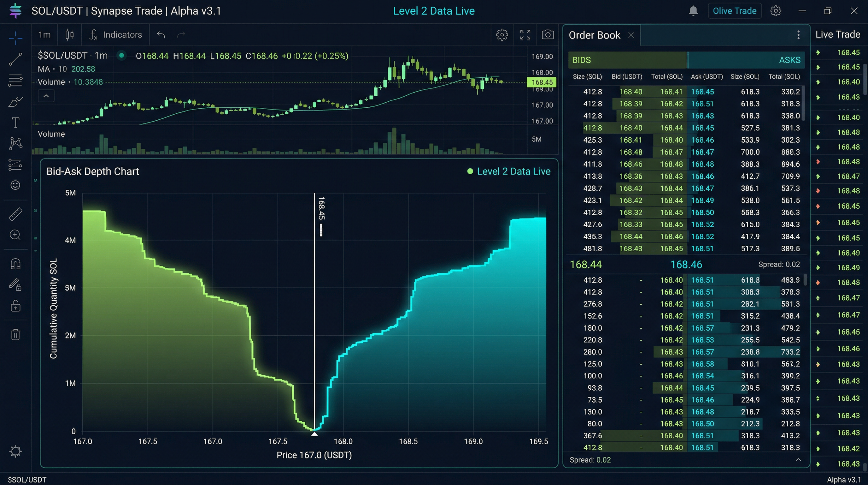868x485 pixels.
Task: Undo the last chart action
Action: [x=161, y=34]
